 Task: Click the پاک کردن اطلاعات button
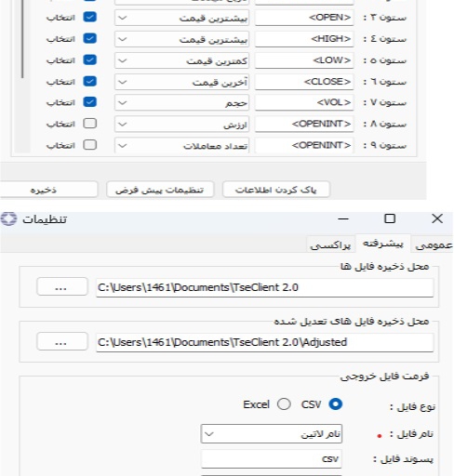pyautogui.click(x=276, y=190)
